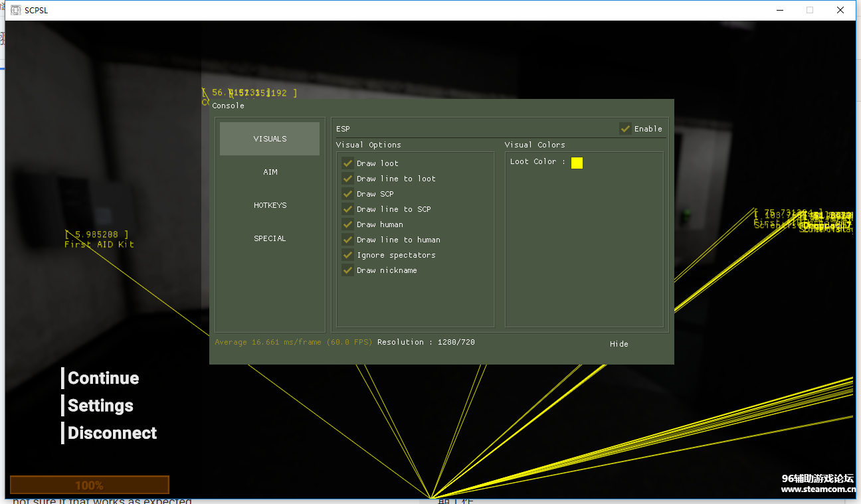Click Disconnect to leave the server
Screen dimensions: 861x504
pyautogui.click(x=112, y=433)
